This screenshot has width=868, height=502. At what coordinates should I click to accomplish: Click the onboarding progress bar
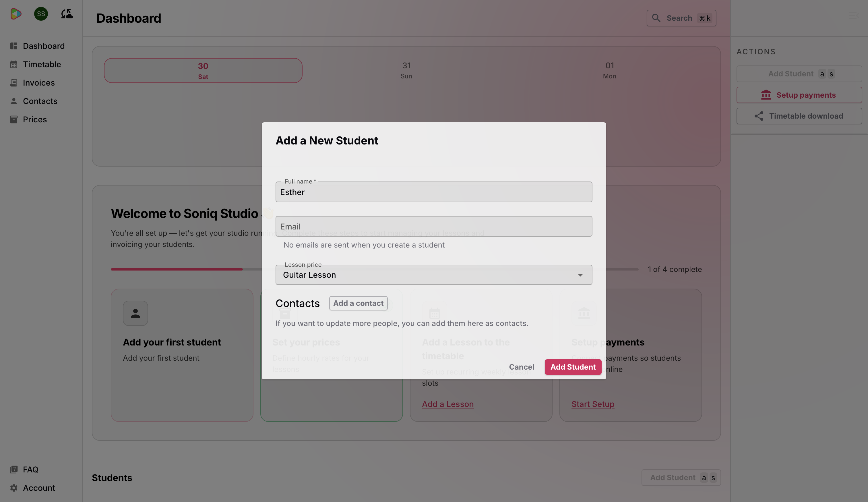coord(374,269)
